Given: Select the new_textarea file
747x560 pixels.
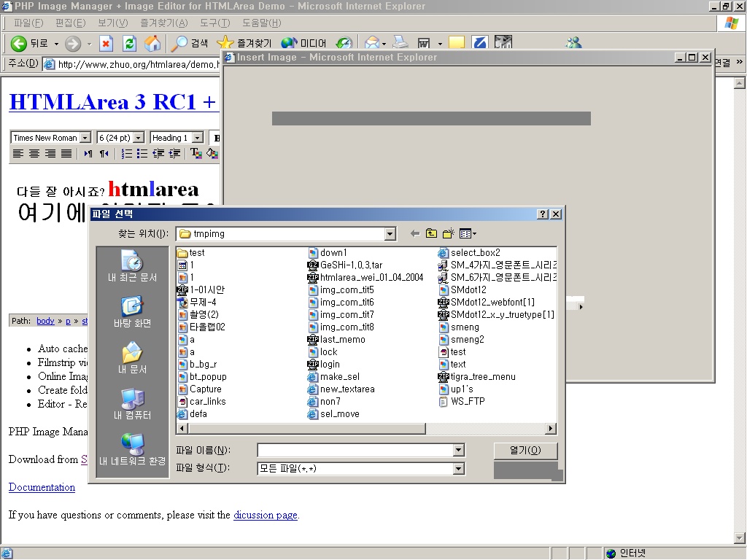Looking at the screenshot, I should 341,389.
